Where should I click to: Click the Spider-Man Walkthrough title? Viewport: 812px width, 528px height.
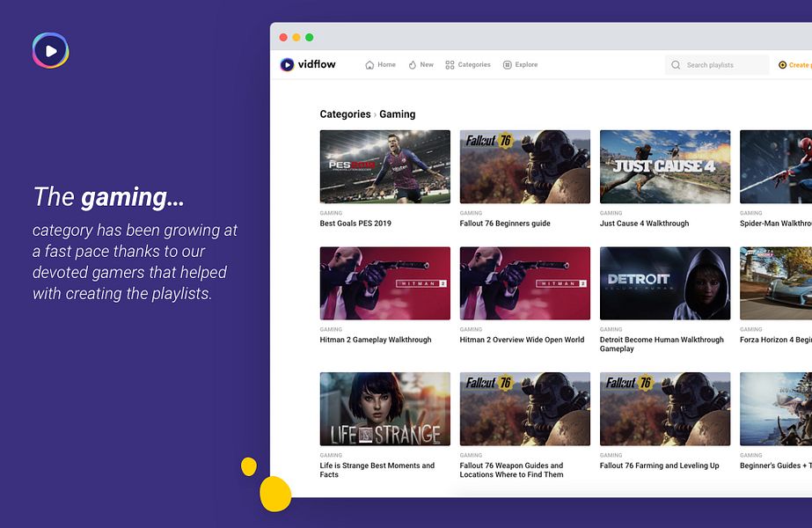coord(776,224)
